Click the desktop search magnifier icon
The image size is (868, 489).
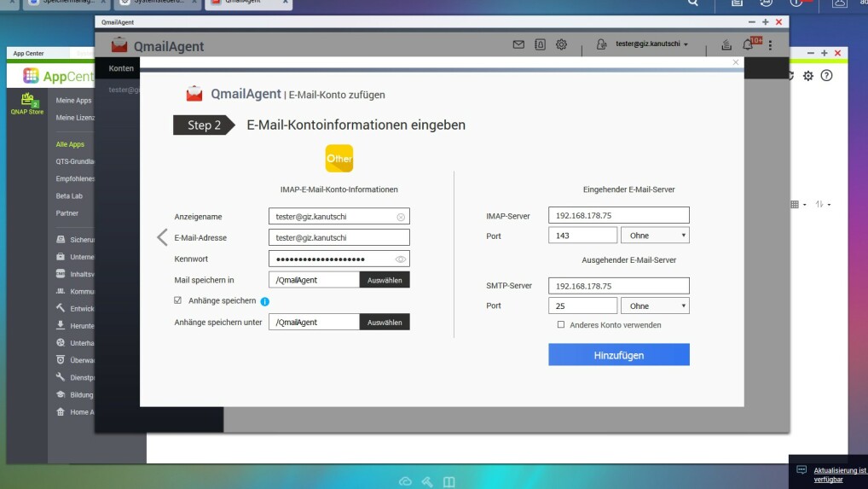(692, 3)
